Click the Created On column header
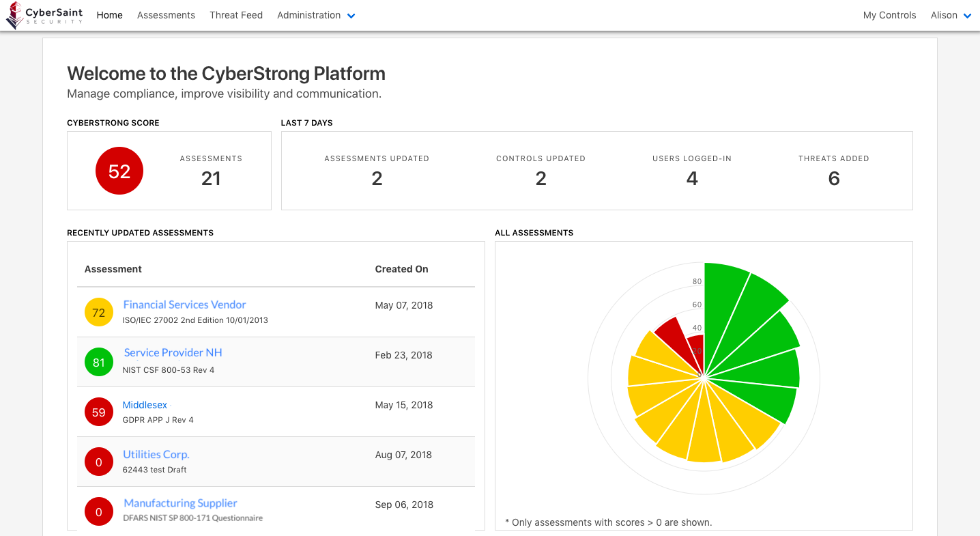 401,269
